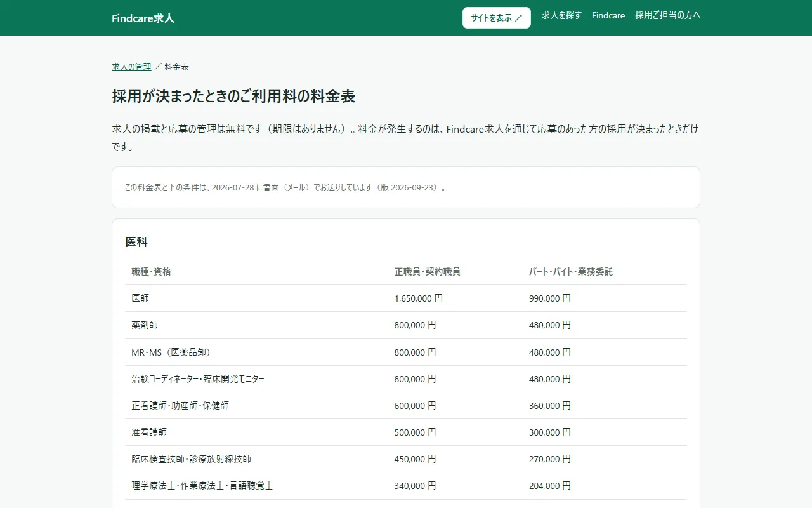Screen dimensions: 812x508
Task: Open the Findcare navigation link
Action: [608, 15]
